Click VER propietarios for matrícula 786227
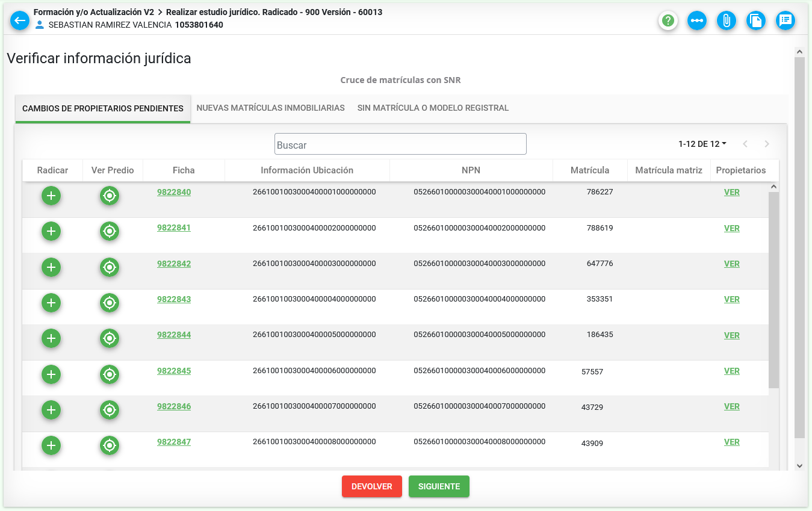This screenshot has width=812, height=511. pos(732,193)
